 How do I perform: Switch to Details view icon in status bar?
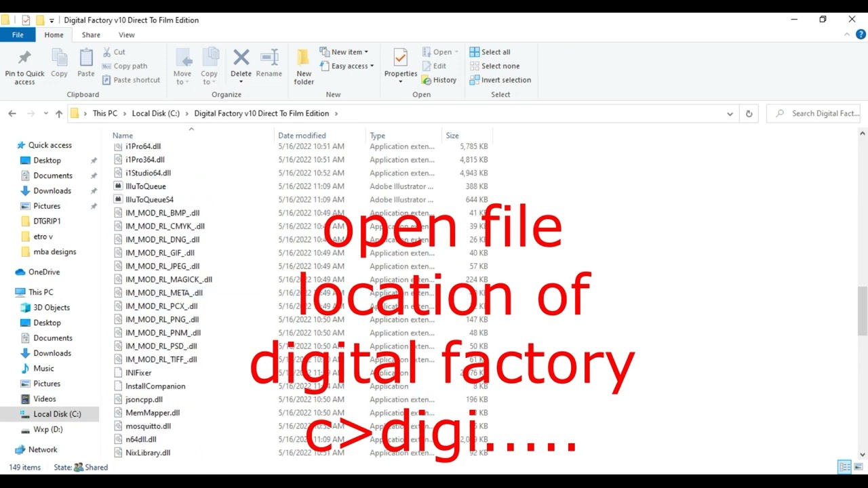(845, 467)
